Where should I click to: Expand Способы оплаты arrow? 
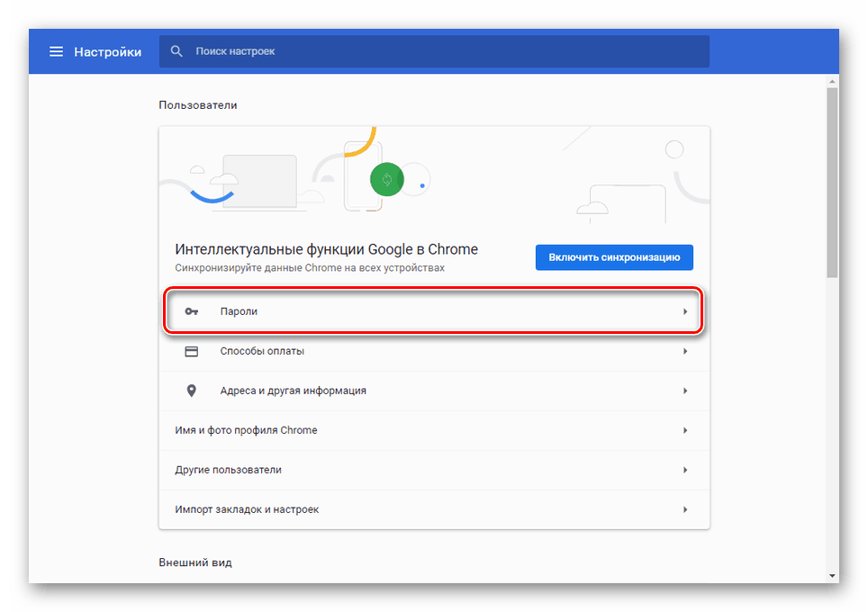pos(685,351)
